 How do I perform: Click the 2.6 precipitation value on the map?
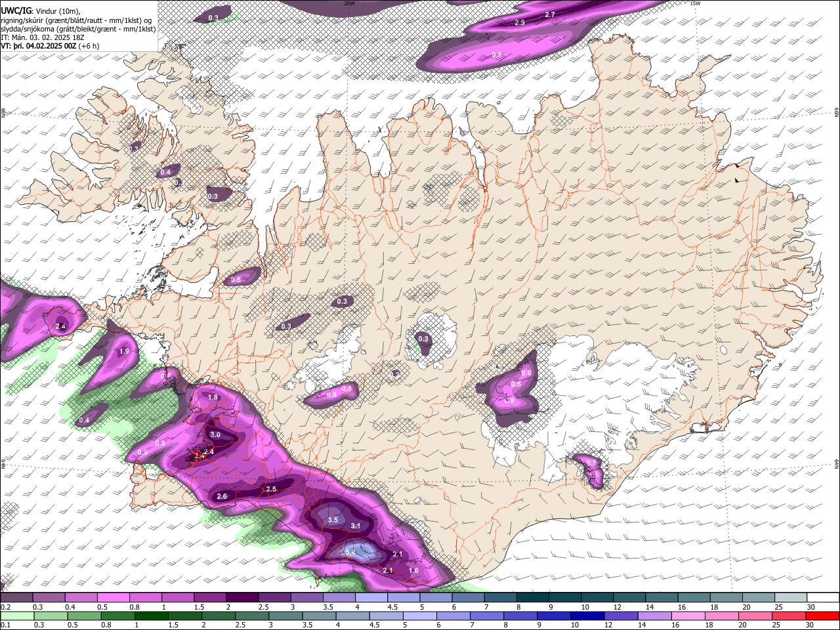[222, 496]
